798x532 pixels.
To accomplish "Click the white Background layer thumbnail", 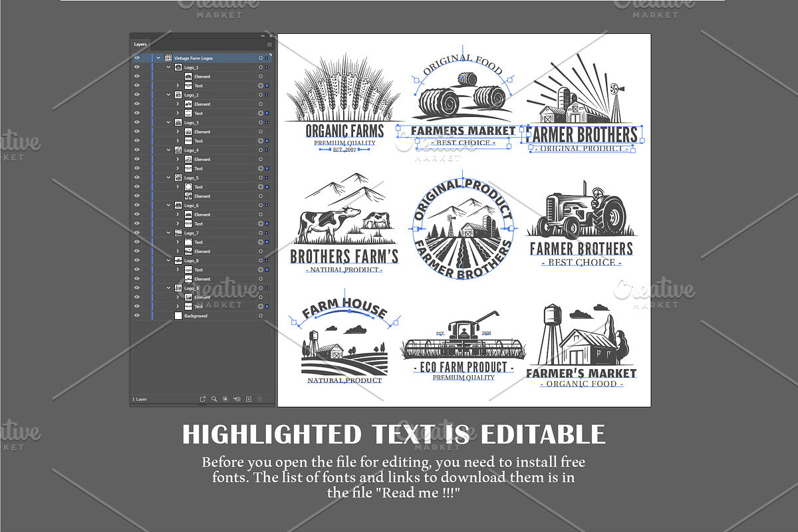I will point(178,316).
